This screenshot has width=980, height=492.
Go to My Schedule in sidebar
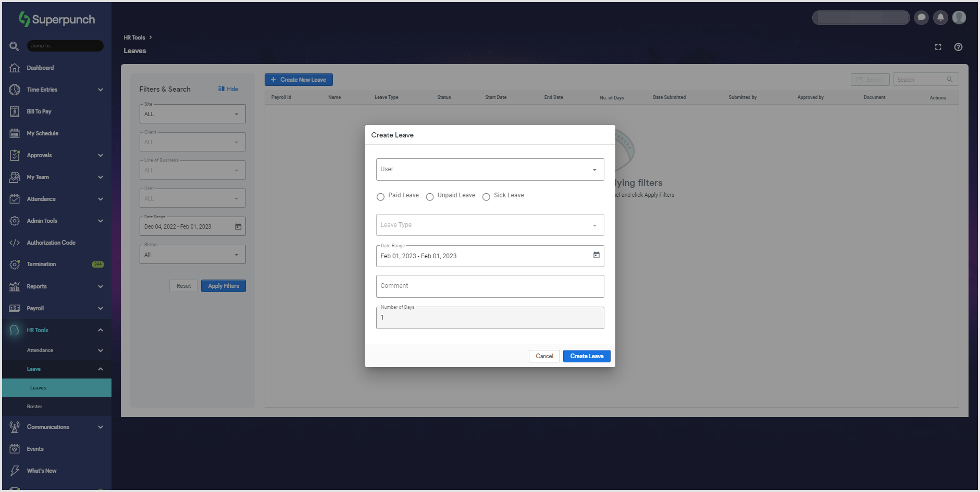pyautogui.click(x=43, y=133)
